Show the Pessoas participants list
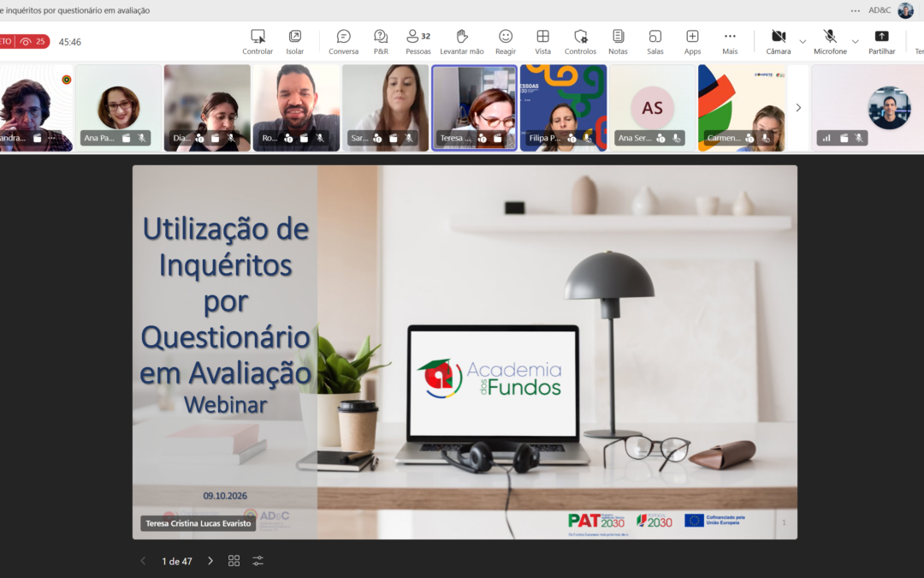Image resolution: width=924 pixels, height=578 pixels. [x=418, y=42]
